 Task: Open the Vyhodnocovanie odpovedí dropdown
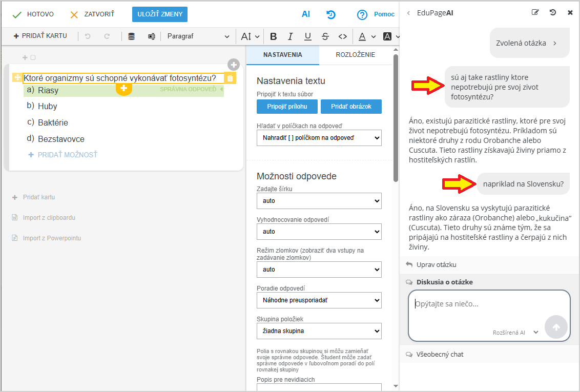click(x=319, y=232)
